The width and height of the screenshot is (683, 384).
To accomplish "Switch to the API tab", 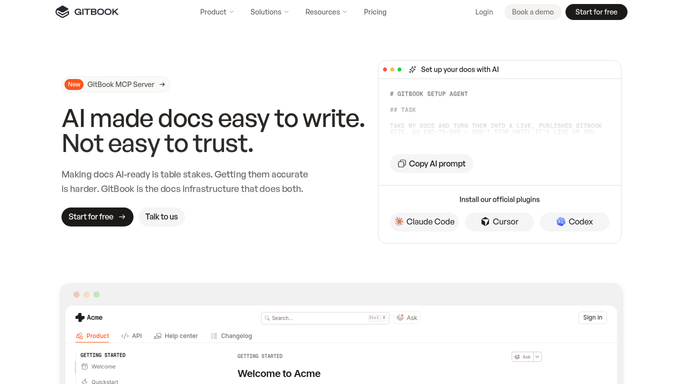I will point(132,336).
